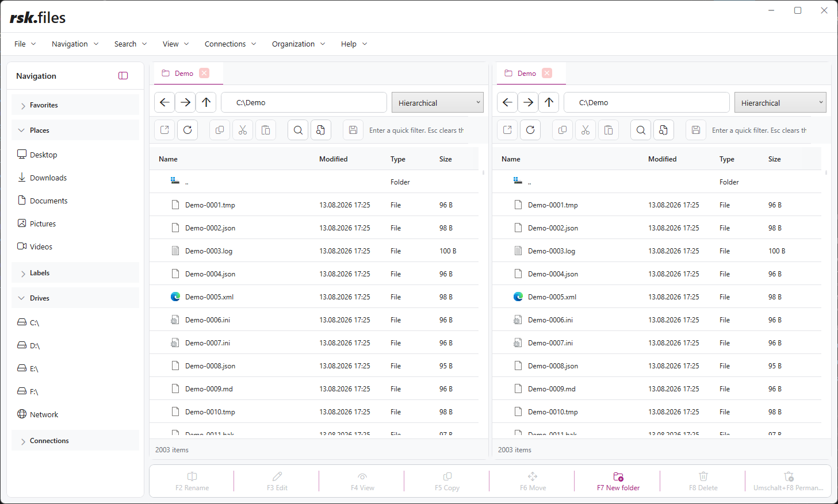Refresh the left pane listing
The height and width of the screenshot is (504, 838).
[x=188, y=130]
